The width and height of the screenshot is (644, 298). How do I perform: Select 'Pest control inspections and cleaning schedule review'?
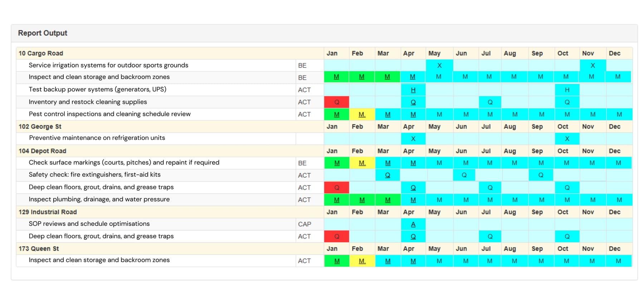click(x=109, y=114)
